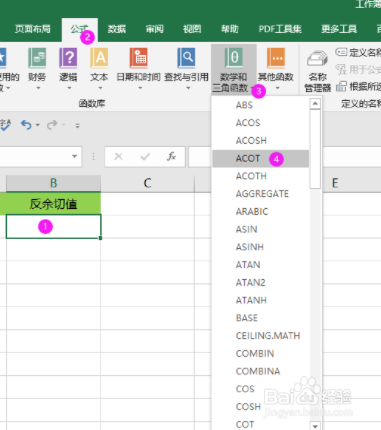Select ATAN2 from the function list
This screenshot has height=430, width=381.
261,282
